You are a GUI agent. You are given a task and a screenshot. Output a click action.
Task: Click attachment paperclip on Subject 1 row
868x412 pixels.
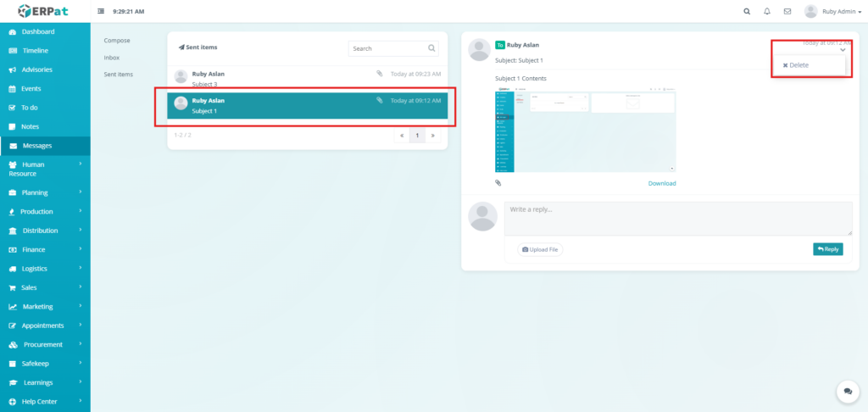point(380,100)
